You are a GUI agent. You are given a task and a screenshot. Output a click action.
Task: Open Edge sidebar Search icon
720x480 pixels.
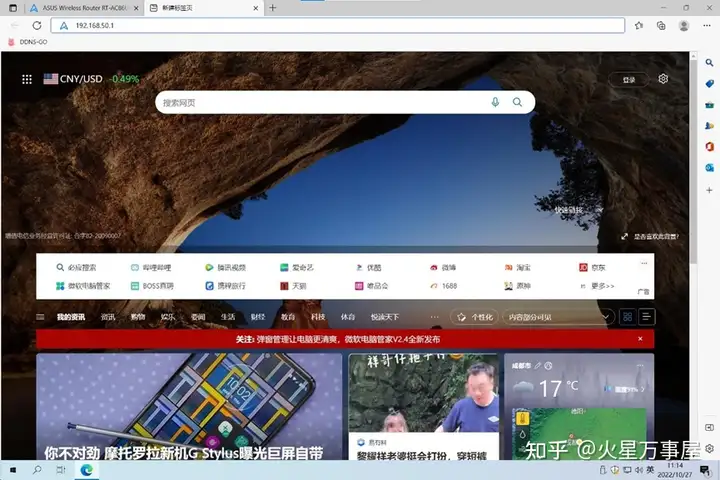click(709, 63)
